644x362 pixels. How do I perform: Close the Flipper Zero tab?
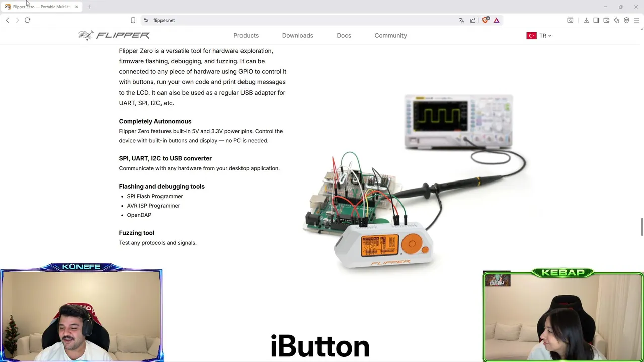[76, 7]
